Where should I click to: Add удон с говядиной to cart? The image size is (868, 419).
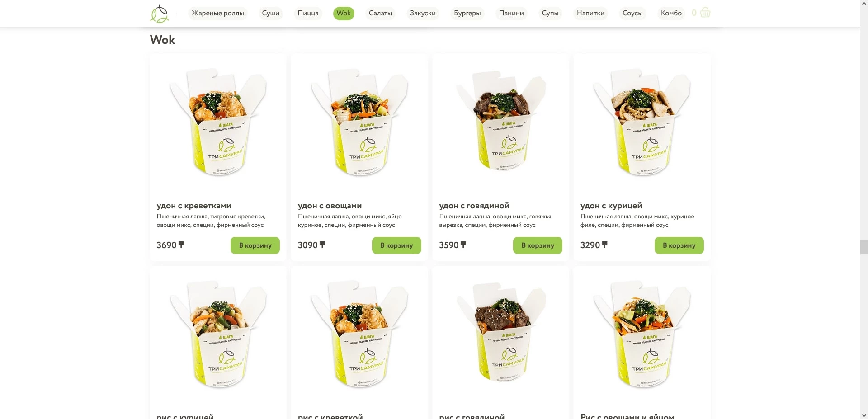pyautogui.click(x=538, y=245)
